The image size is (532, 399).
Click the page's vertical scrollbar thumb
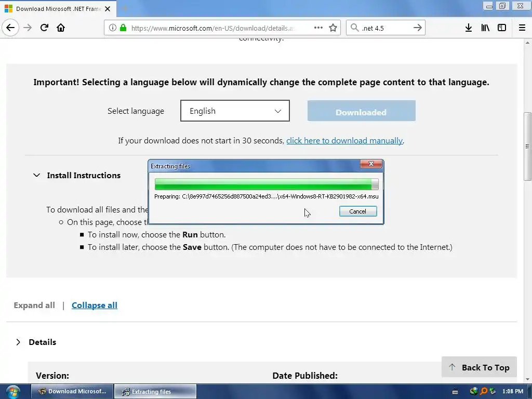(527, 147)
